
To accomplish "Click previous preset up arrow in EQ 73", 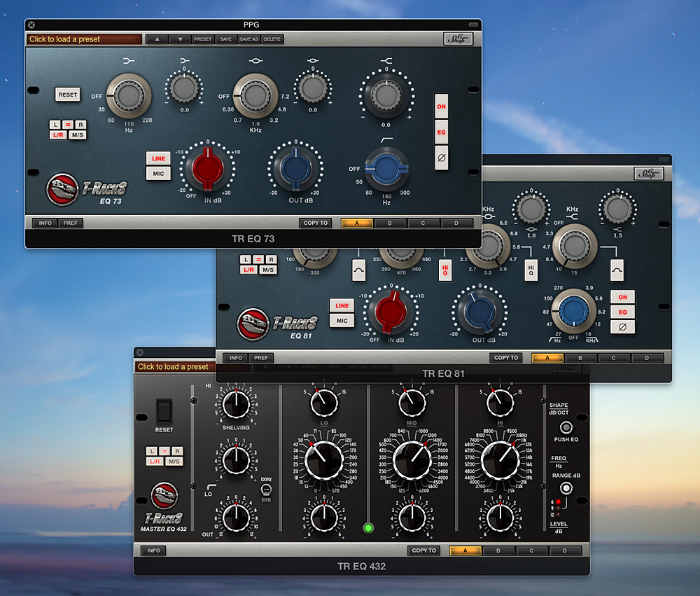I will [157, 39].
